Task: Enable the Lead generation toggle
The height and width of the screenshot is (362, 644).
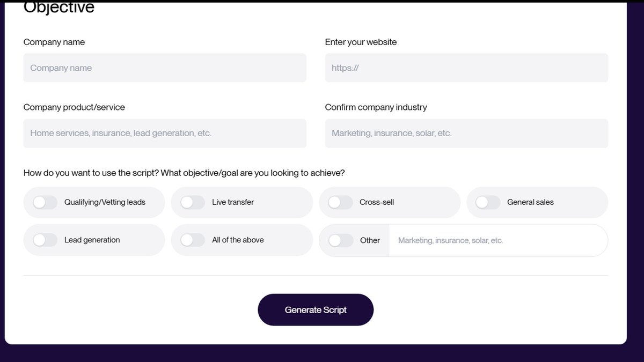Action: coord(45,240)
